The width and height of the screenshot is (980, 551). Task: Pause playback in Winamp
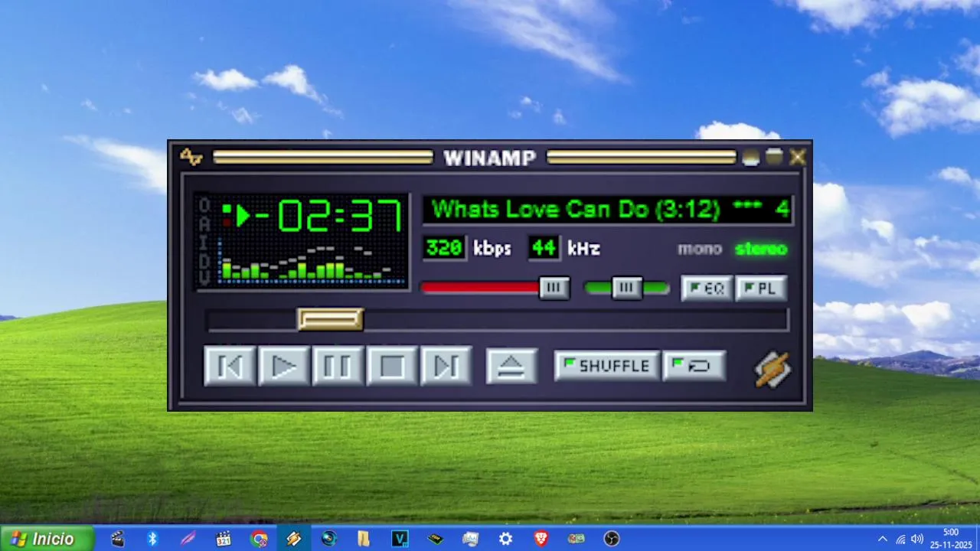pyautogui.click(x=338, y=366)
